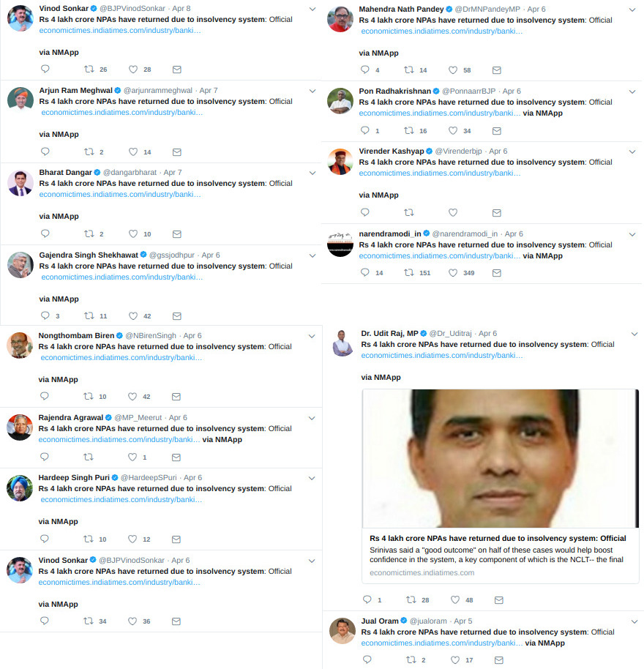
Task: Expand the options menu on Jual Oram's tweet
Action: 634,621
